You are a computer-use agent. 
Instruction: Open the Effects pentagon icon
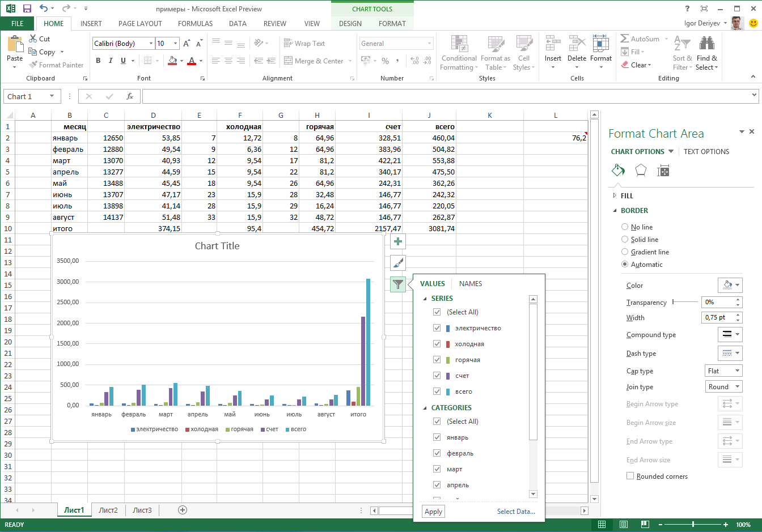[641, 171]
